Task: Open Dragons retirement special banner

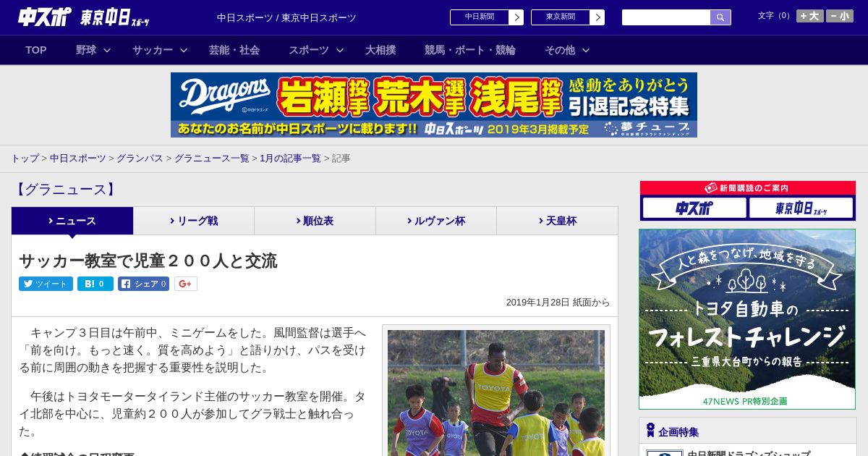Action: pyautogui.click(x=434, y=105)
